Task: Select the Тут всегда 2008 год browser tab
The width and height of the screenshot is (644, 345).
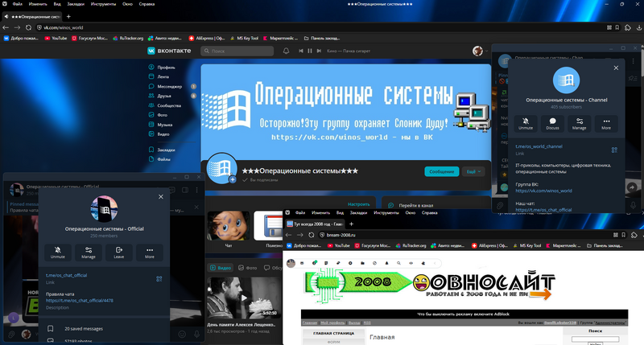Action: pos(315,224)
